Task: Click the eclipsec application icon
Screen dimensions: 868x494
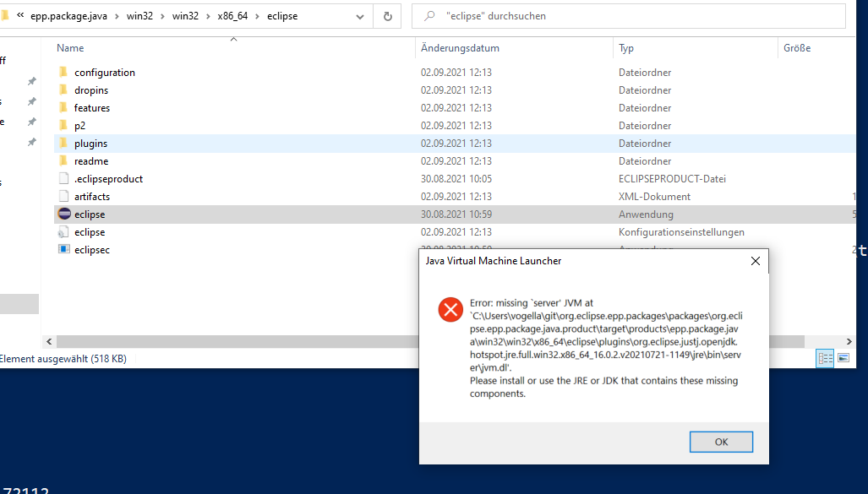Action: tap(64, 249)
